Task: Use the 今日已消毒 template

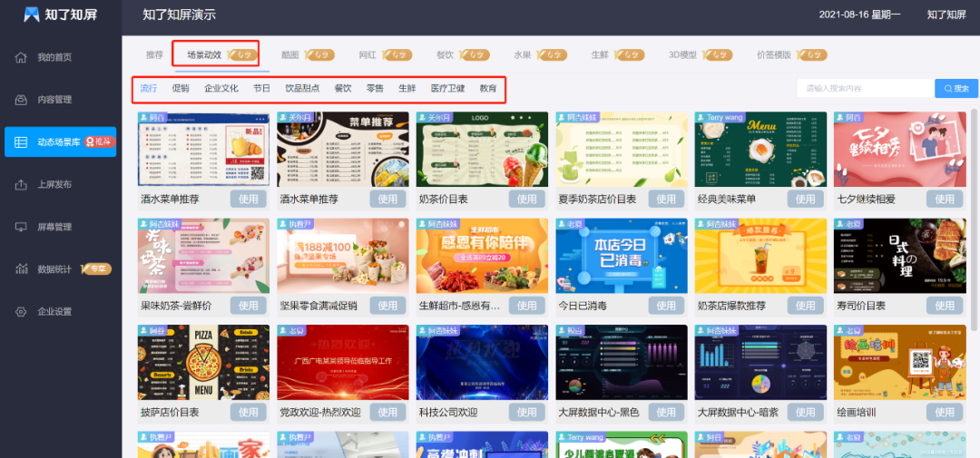Action: point(666,306)
